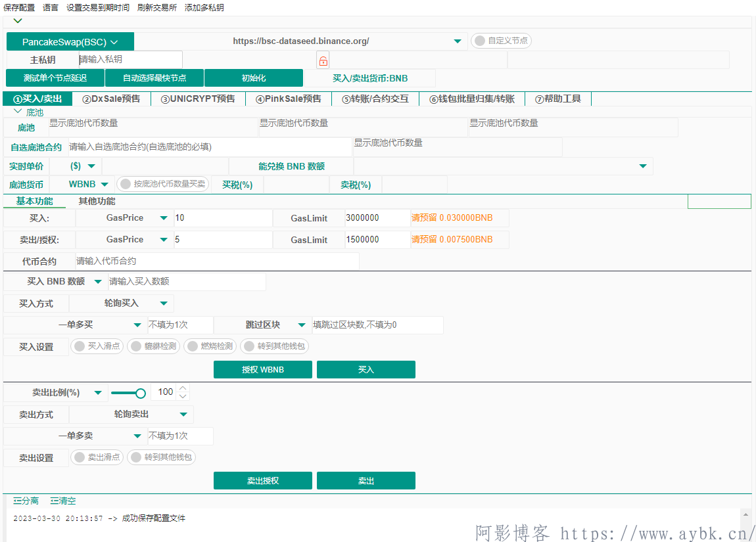This screenshot has height=542, width=756.
Task: Focus the 请输入买入数额 amount field
Action: [187, 282]
